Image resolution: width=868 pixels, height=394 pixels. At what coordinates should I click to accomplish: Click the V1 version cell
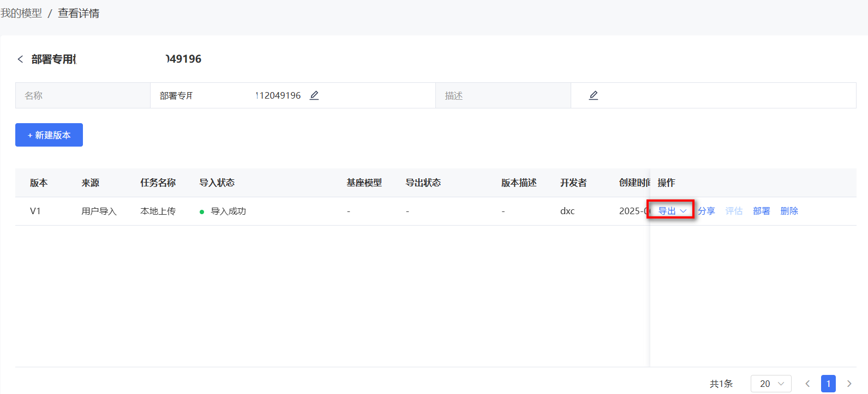click(35, 211)
